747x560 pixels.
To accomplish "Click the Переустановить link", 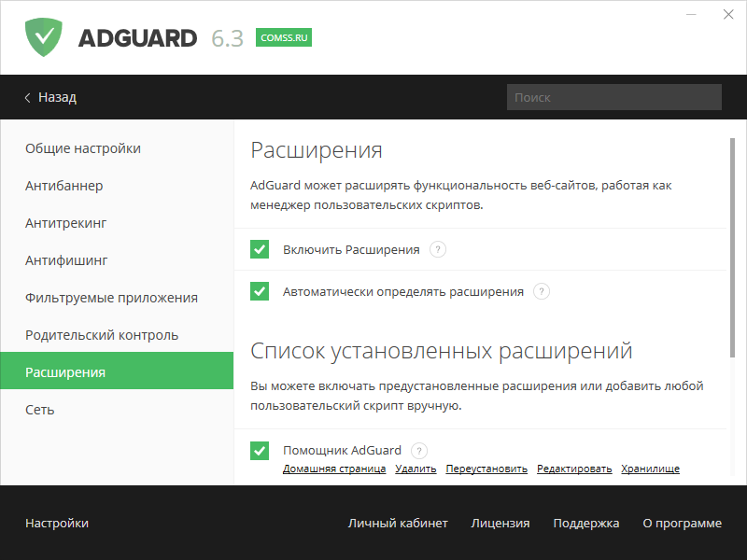I will (486, 469).
